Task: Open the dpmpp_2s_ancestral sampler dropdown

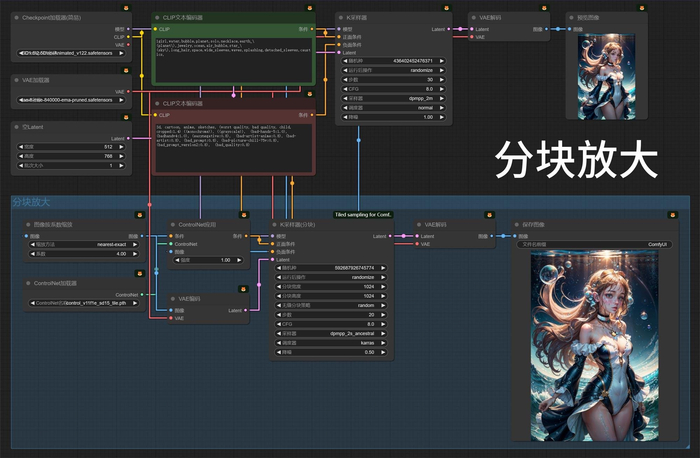Action: pos(331,333)
